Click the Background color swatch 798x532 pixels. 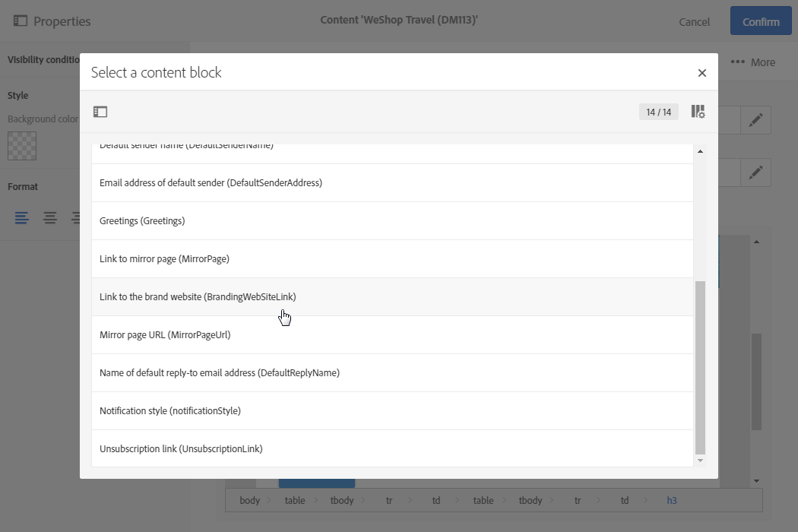pos(22,146)
